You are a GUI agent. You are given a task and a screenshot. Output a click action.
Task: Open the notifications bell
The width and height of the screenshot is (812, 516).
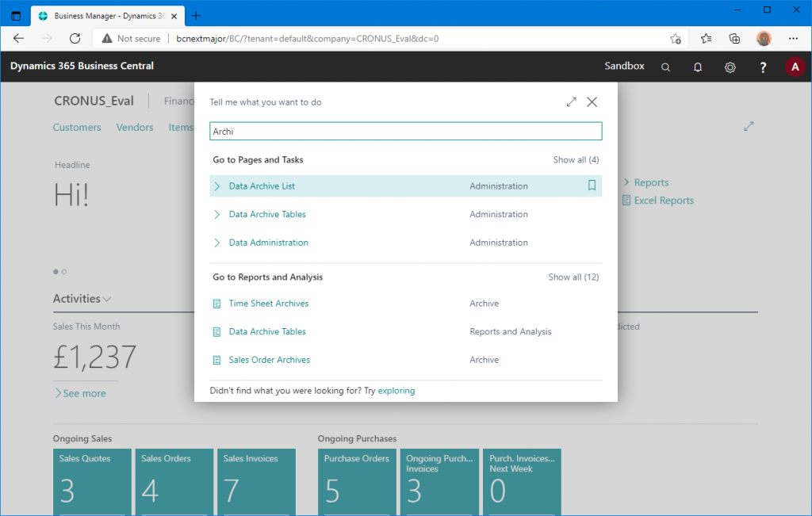[x=698, y=67]
